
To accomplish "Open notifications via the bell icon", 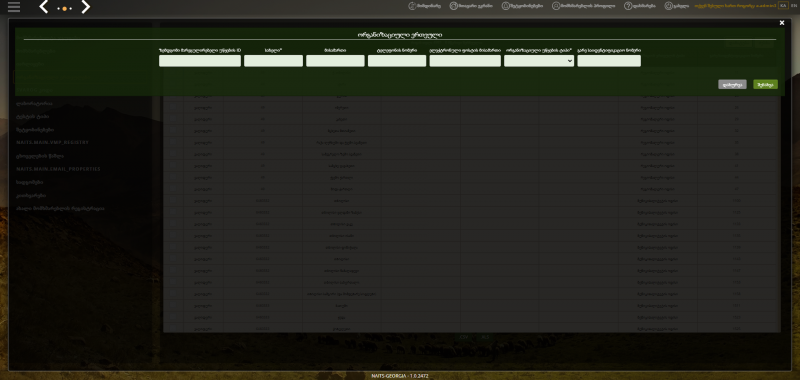I will coord(505,6).
